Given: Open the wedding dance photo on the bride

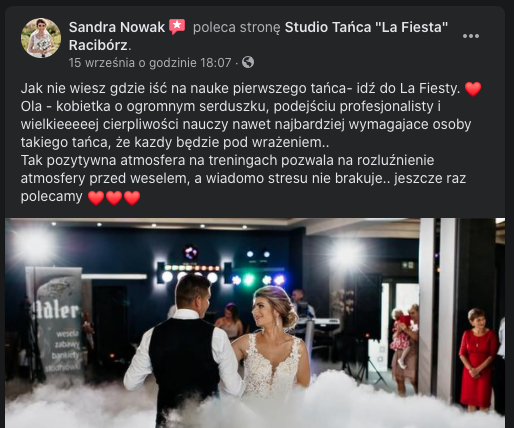Looking at the screenshot, I should [273, 343].
